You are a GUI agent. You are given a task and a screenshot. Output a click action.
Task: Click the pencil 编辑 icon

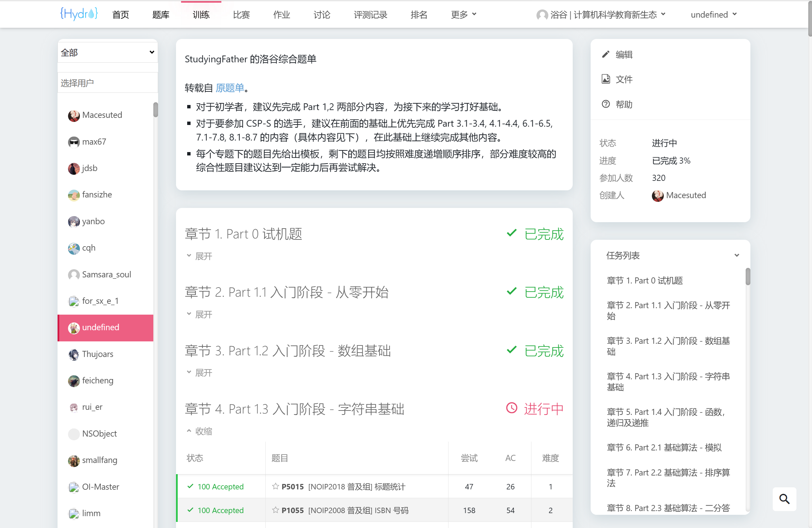tap(605, 54)
